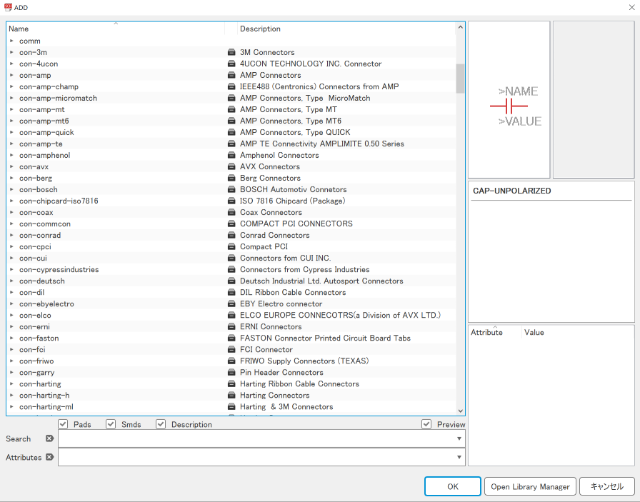Screen dimensions: 640x502
Task: Toggle the Smds checkbox
Action: tap(111, 424)
